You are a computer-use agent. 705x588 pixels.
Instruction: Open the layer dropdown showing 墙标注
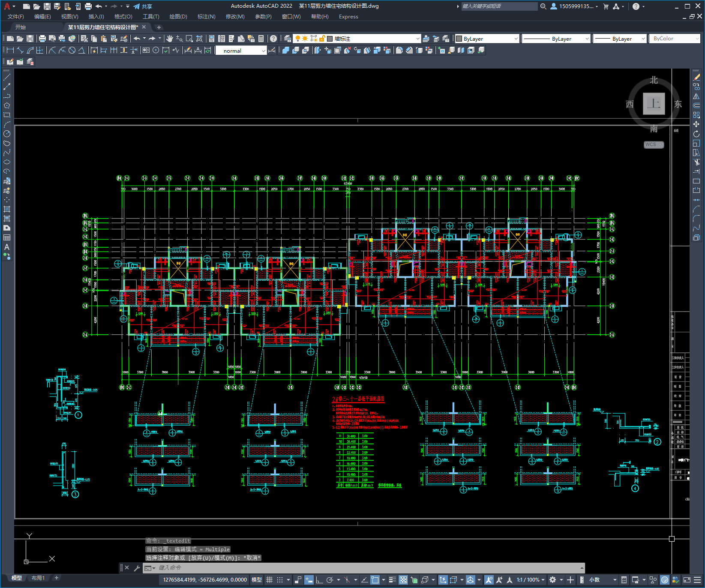(357, 39)
